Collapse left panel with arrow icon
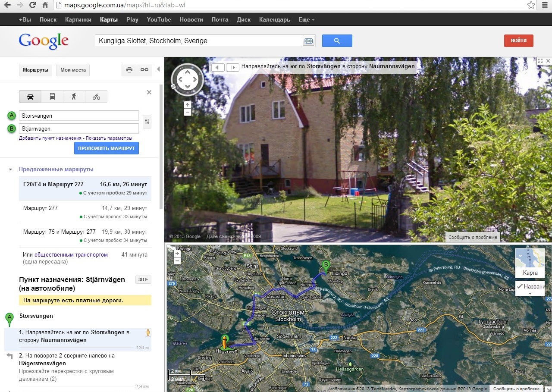The width and height of the screenshot is (552, 392). point(158,69)
